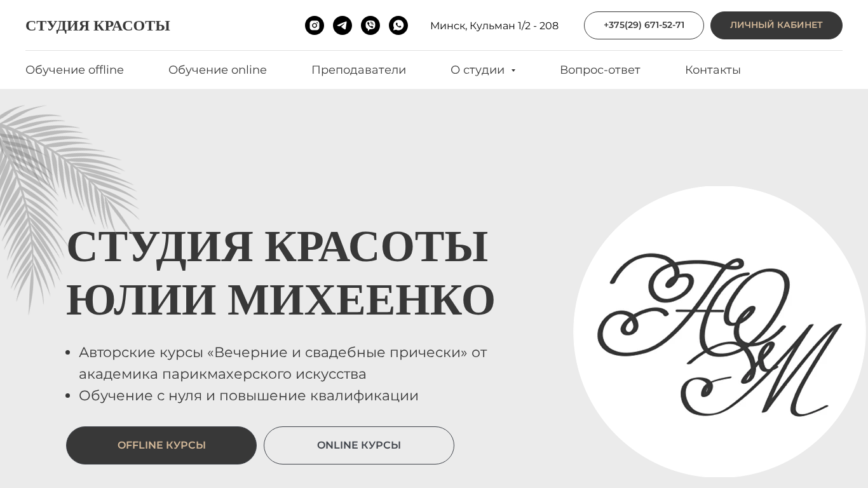868x488 pixels.
Task: Click the СТУДИЯ КРАСОТЫ header logo text
Action: coord(98,25)
